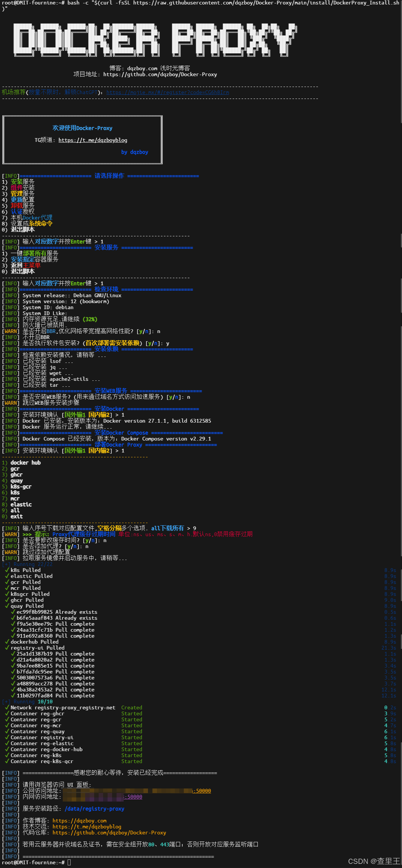This screenshot has width=402, height=868.
Task: Select menu line '4) 更新配置'
Action: coord(18,200)
